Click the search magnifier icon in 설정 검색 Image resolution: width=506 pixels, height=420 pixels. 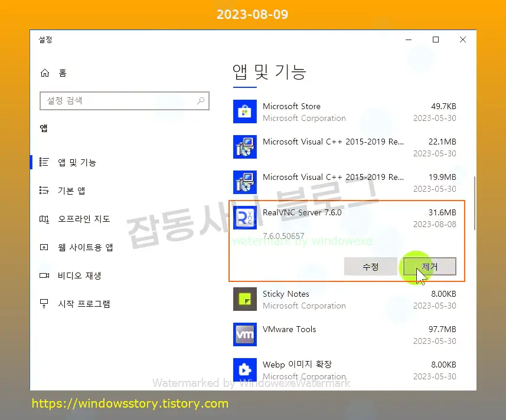[x=201, y=100]
